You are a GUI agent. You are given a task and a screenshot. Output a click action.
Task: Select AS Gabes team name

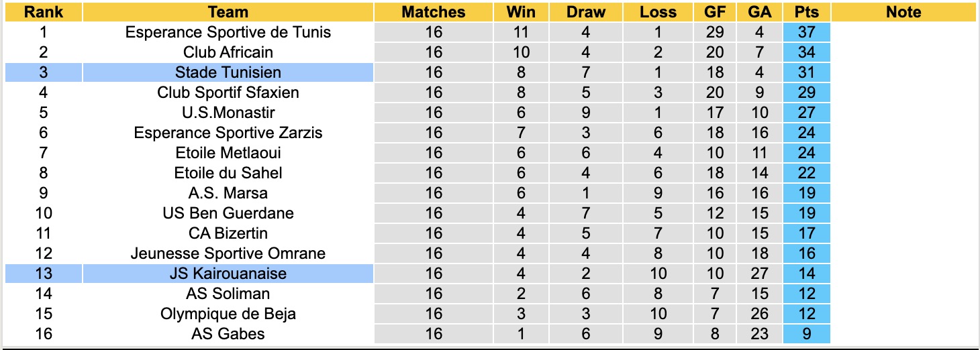click(x=228, y=334)
